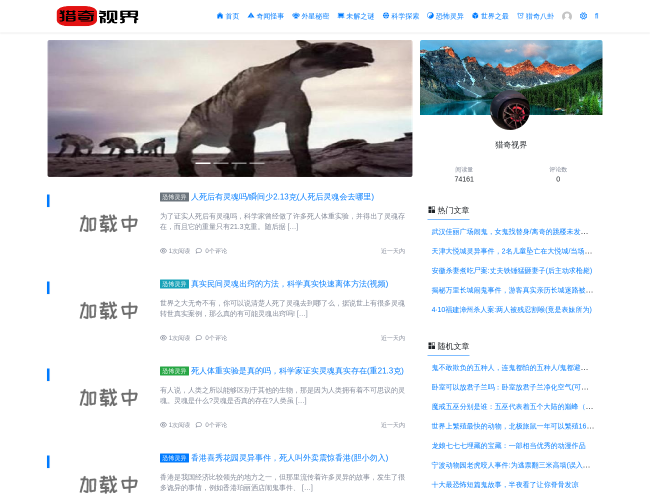Image resolution: width=650 pixels, height=500 pixels.
Task: Click the rightmost header icon beside gear
Action: (597, 16)
